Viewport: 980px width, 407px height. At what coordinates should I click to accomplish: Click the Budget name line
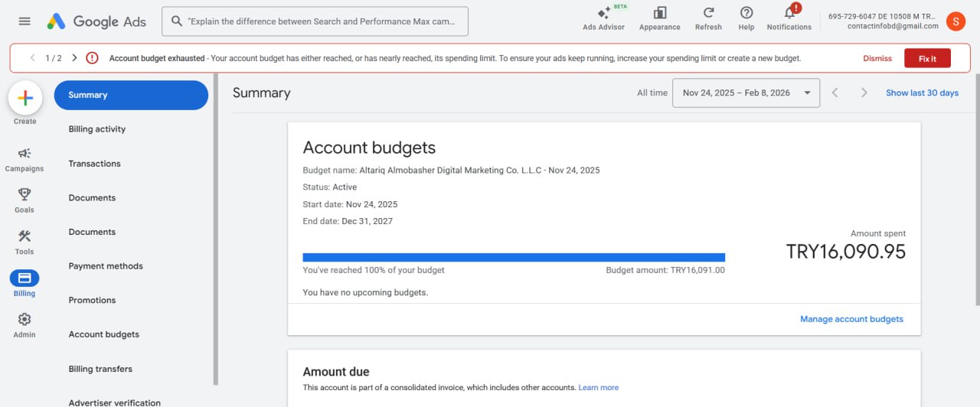(451, 170)
